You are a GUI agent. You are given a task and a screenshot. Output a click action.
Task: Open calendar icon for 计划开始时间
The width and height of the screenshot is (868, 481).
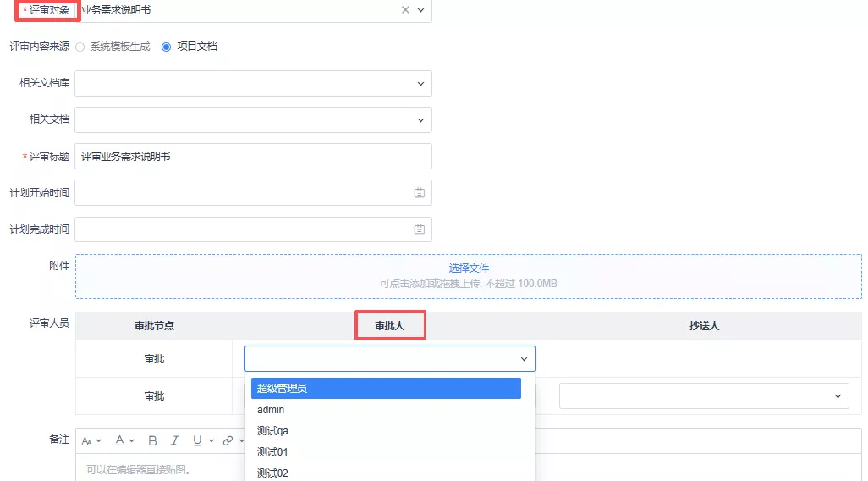419,193
